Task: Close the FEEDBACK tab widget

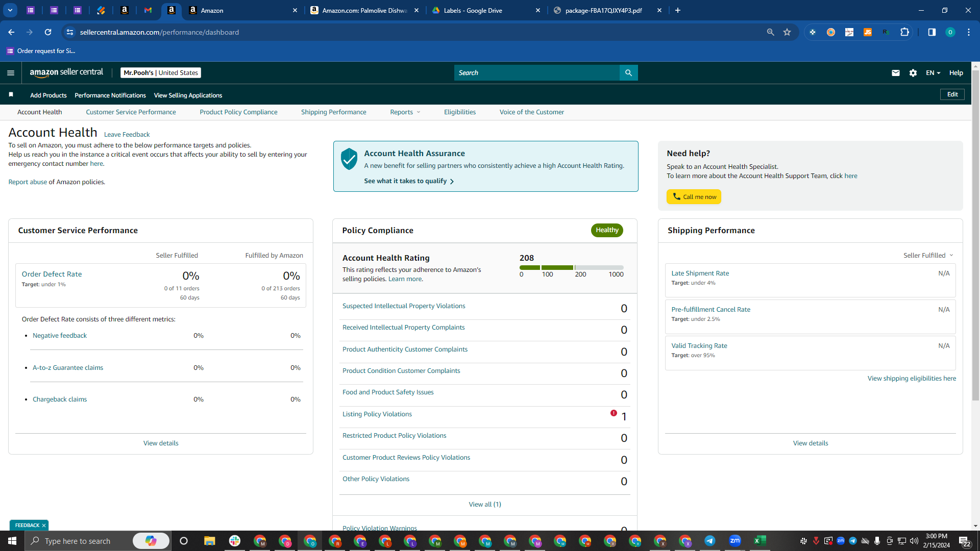Action: pos(44,525)
